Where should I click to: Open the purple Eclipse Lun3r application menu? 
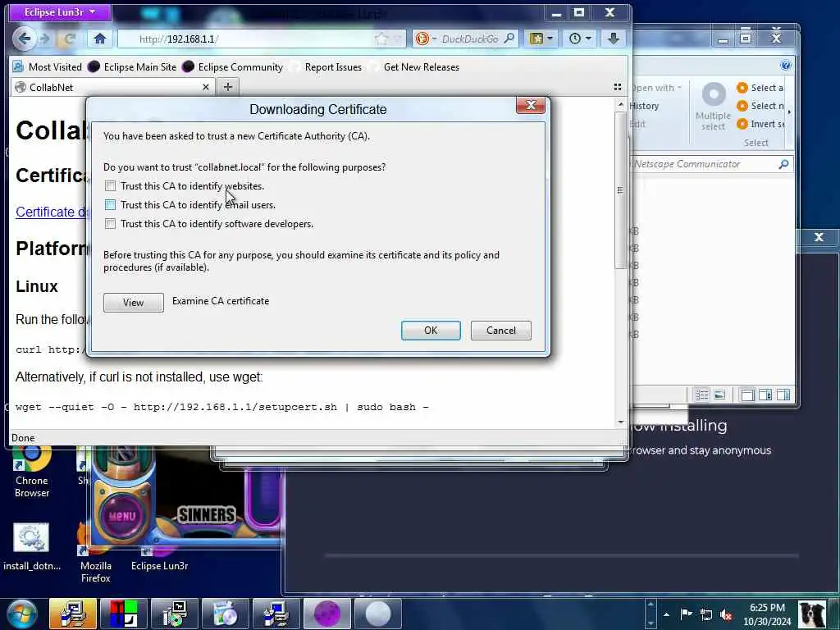tap(60, 11)
